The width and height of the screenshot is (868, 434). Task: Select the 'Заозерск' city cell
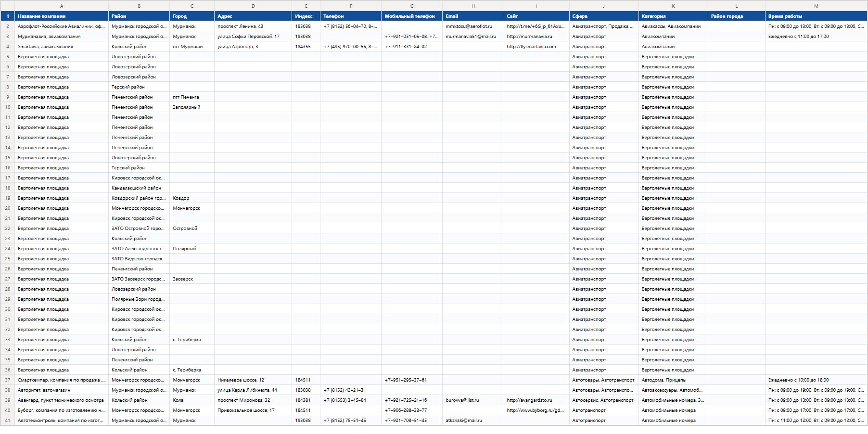pos(192,279)
